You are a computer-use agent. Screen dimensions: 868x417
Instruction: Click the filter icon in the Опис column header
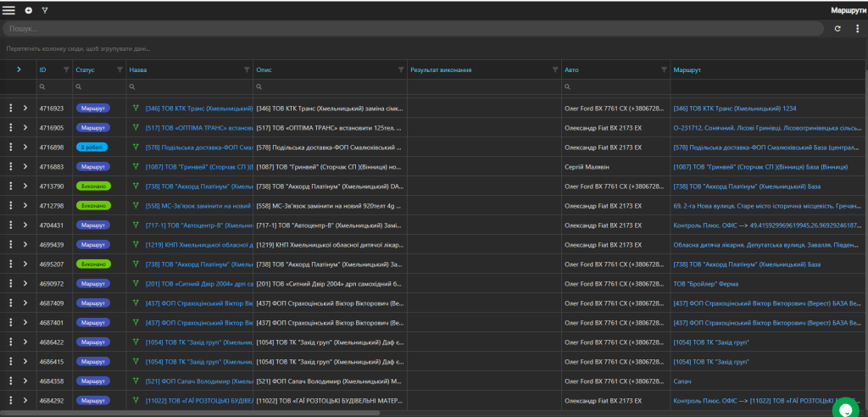[401, 69]
